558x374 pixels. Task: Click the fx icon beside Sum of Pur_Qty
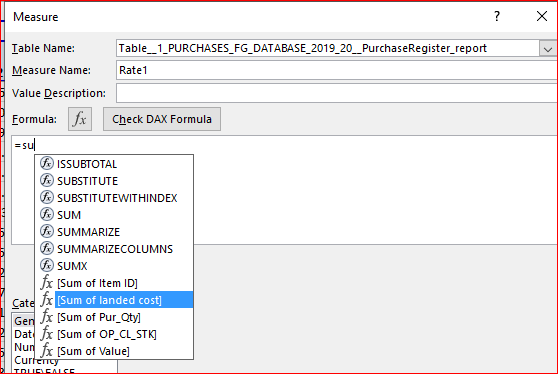(47, 317)
